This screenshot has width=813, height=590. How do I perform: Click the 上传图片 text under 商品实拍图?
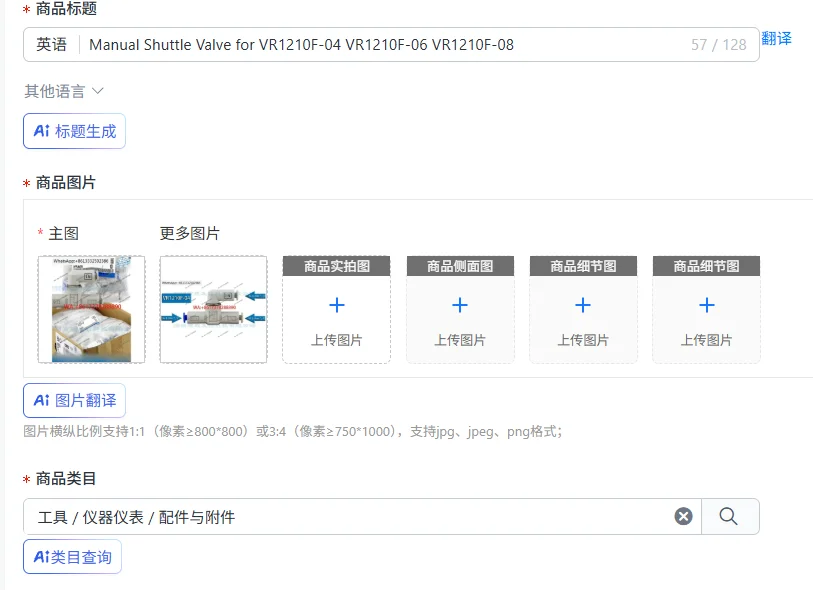pos(337,340)
